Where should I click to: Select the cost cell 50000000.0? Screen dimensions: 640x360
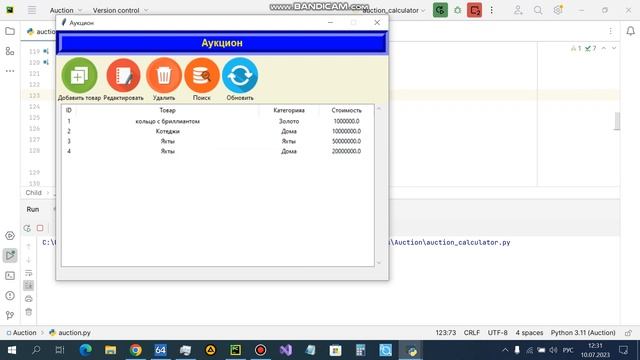[346, 141]
